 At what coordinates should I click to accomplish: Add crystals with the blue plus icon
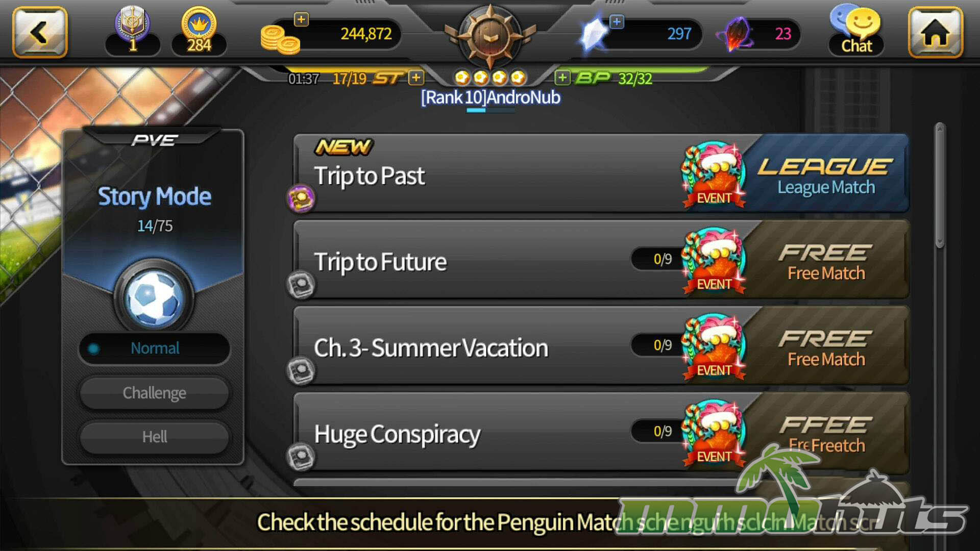tap(617, 22)
